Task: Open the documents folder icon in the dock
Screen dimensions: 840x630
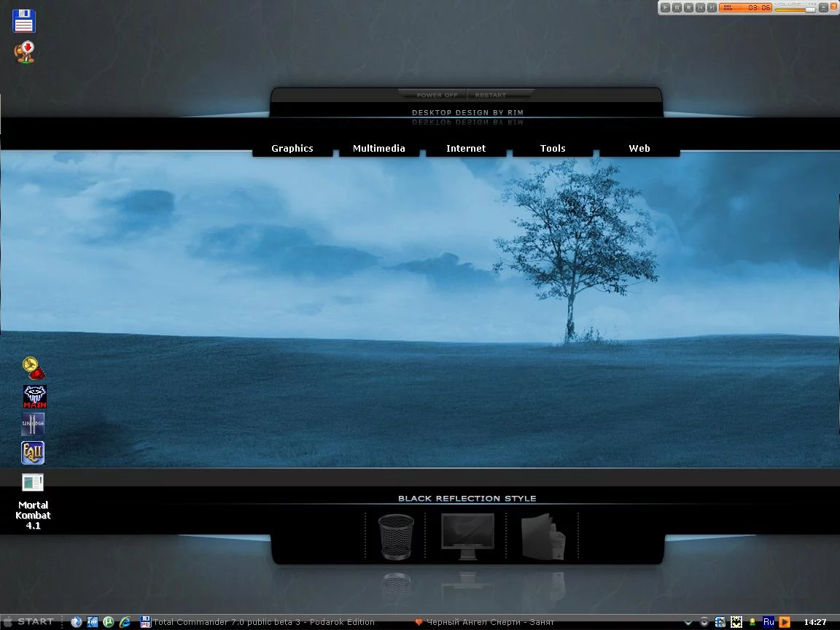Action: (542, 536)
